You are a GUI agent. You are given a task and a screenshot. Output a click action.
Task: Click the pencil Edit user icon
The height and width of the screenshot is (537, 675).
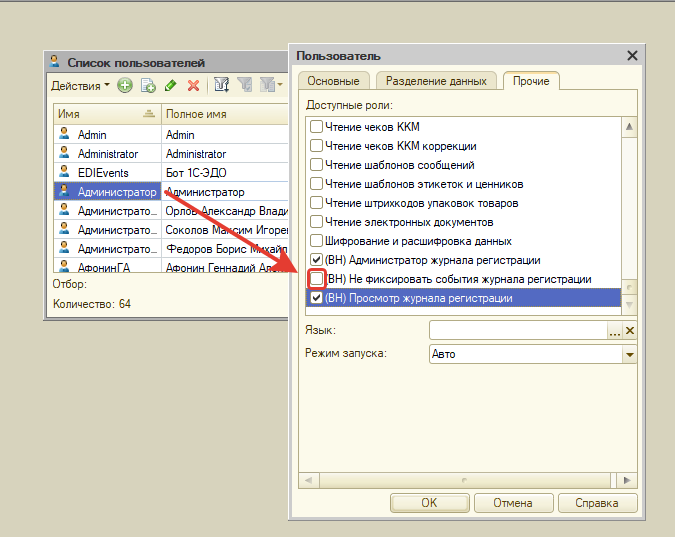point(171,86)
